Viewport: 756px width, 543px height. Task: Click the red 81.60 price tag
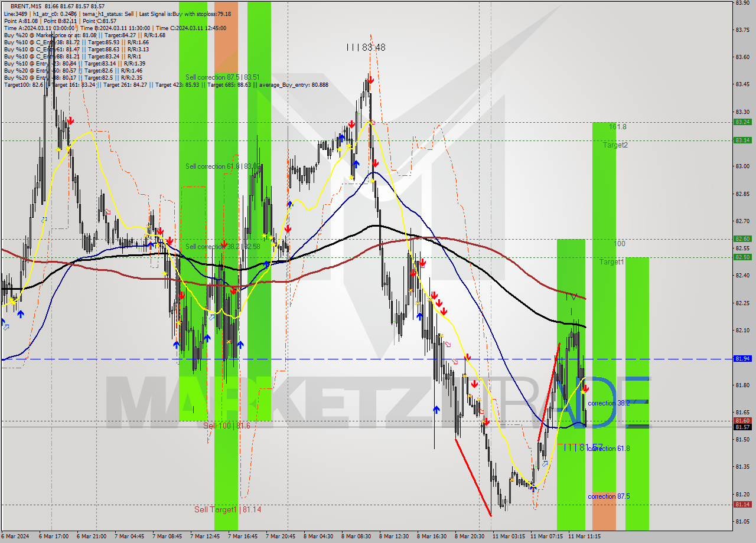[742, 421]
